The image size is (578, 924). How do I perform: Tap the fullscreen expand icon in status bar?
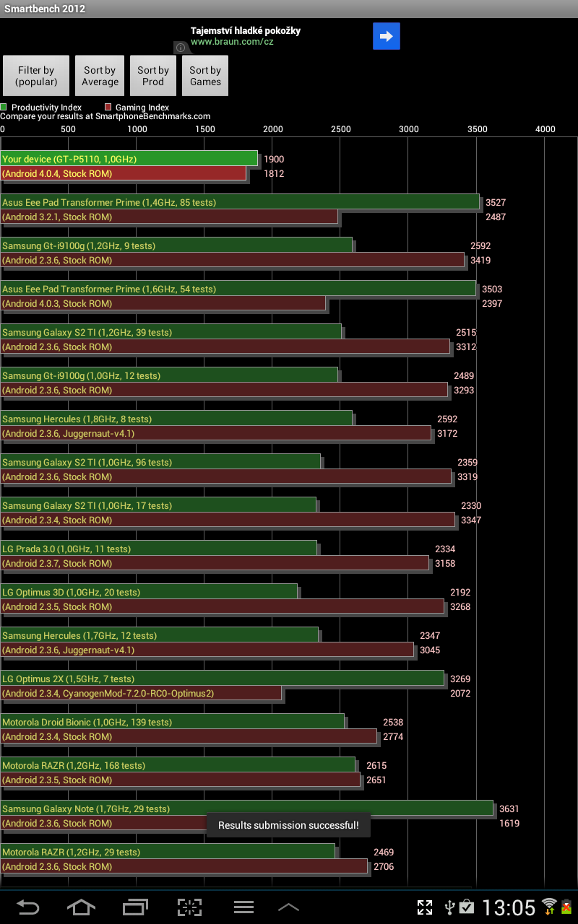point(425,907)
